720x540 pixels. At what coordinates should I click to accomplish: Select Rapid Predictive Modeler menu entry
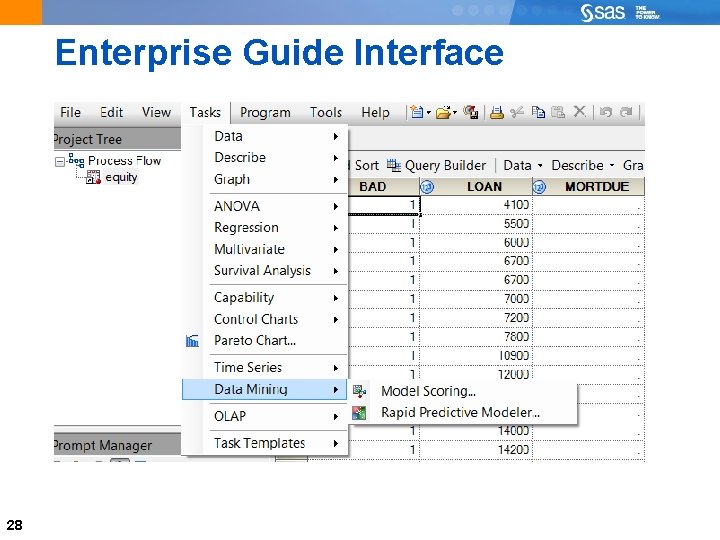pos(460,412)
